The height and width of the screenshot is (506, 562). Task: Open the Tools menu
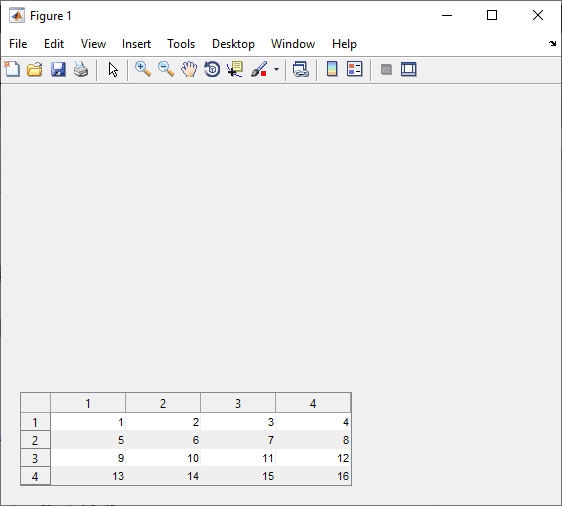(x=181, y=44)
